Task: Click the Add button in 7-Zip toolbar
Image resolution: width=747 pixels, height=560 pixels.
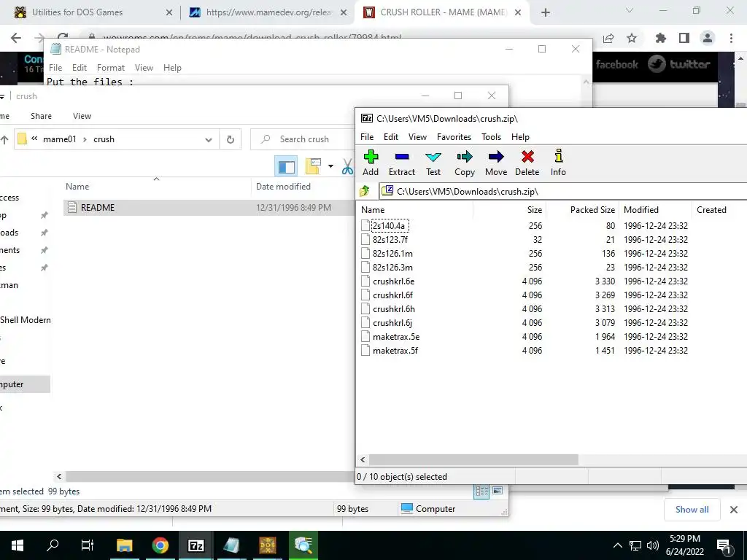Action: [370, 163]
